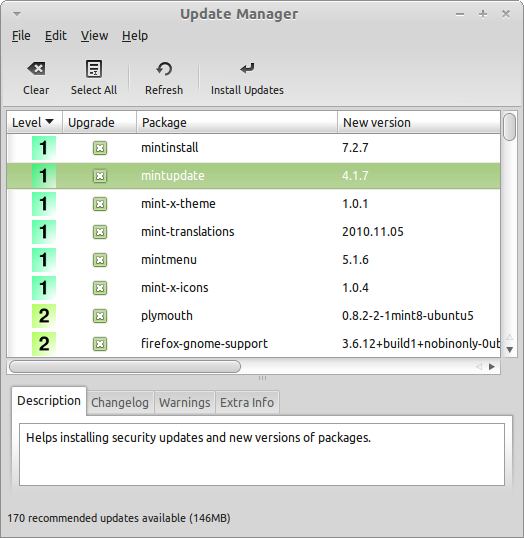
Task: Click the horizontal scrollbar thumb
Action: tap(125, 366)
